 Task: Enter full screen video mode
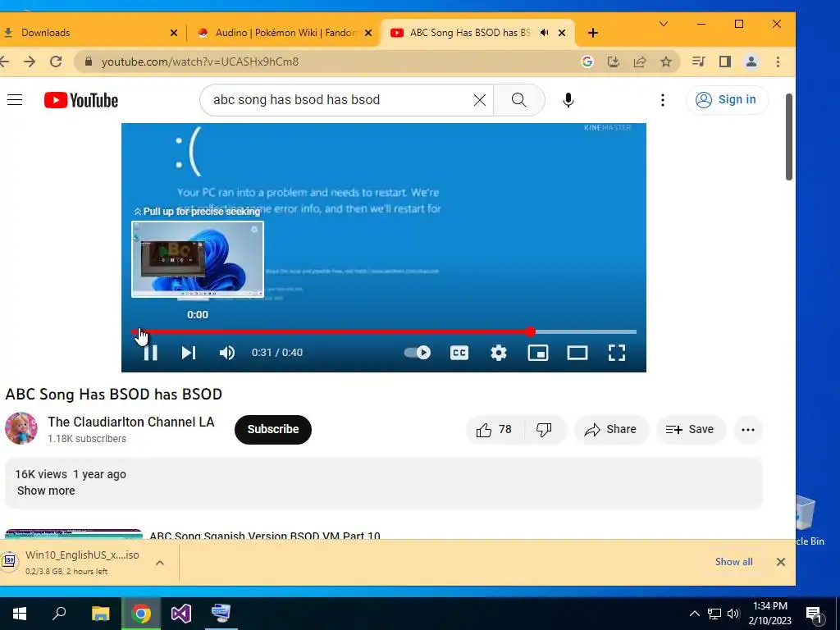[x=617, y=353]
